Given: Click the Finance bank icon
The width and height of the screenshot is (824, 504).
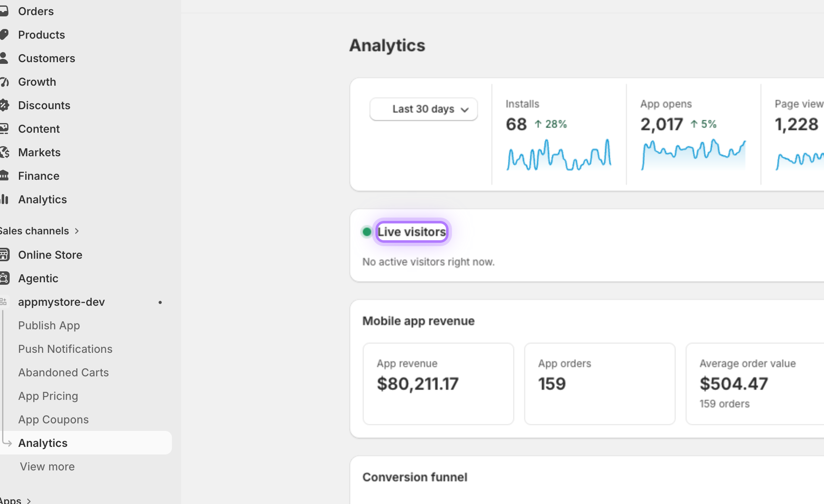Looking at the screenshot, I should coord(4,176).
